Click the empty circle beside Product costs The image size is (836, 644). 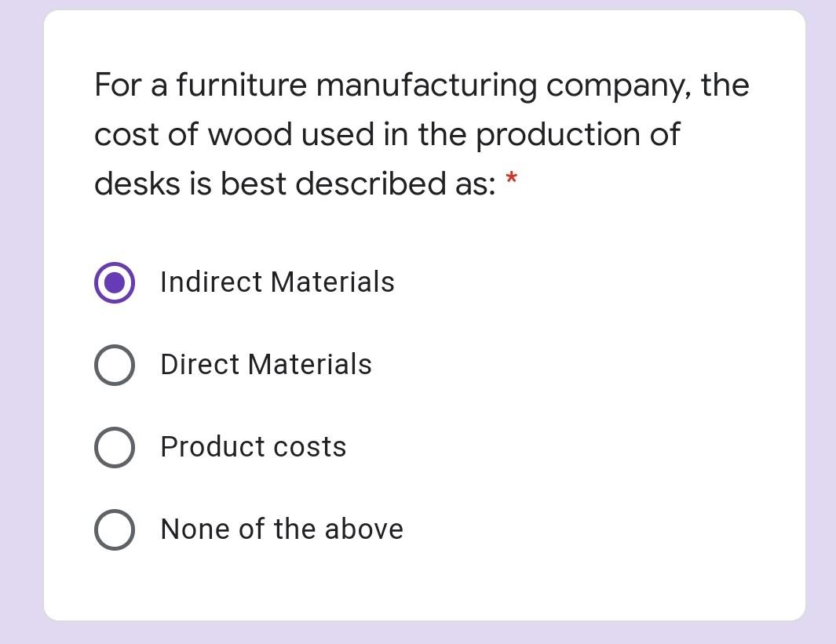pyautogui.click(x=114, y=447)
